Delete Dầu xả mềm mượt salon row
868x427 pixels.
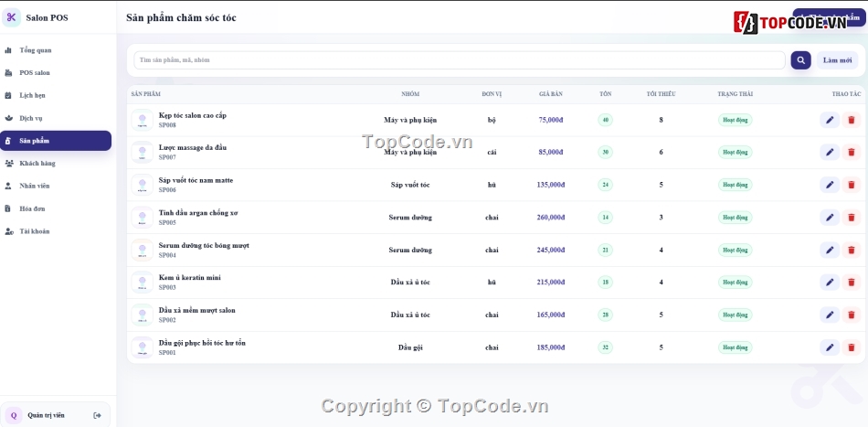pos(852,315)
